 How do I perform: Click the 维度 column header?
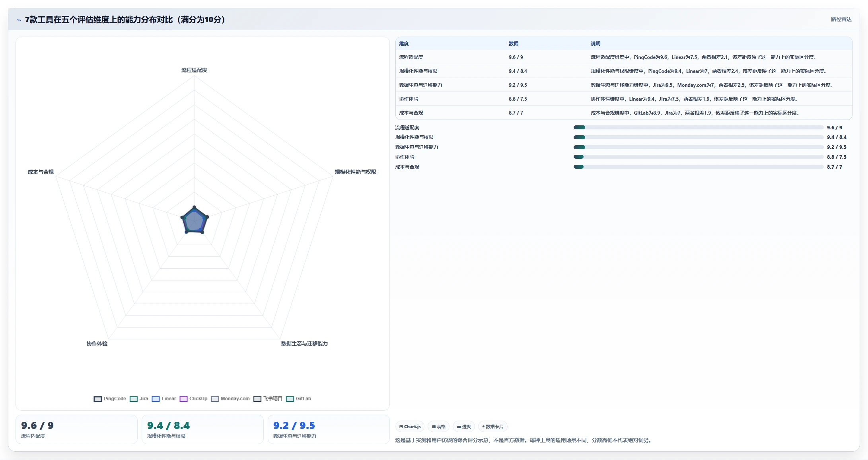tap(404, 44)
